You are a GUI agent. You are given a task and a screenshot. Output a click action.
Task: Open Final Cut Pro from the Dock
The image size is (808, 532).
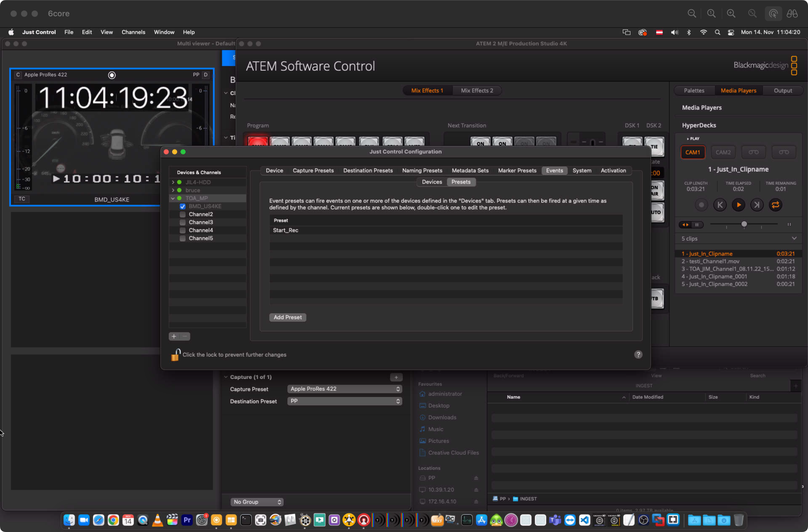point(172,520)
